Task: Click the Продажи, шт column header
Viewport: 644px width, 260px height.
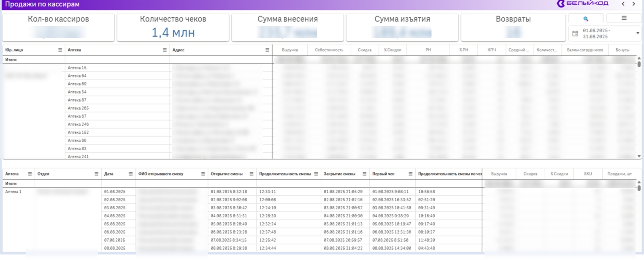Action: click(x=619, y=174)
